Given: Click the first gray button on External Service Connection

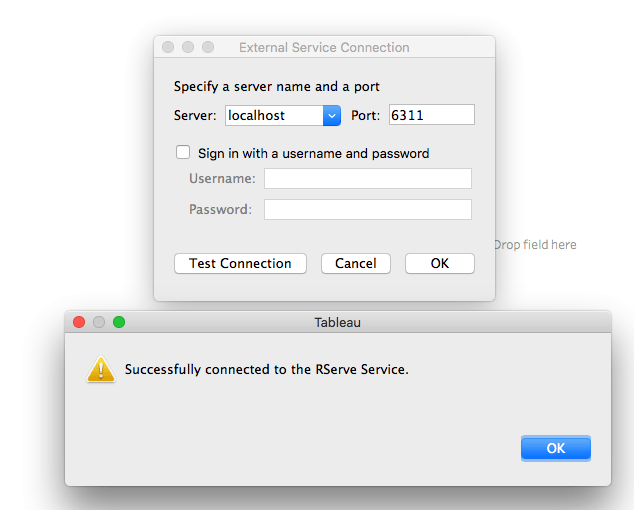Looking at the screenshot, I should 168,47.
